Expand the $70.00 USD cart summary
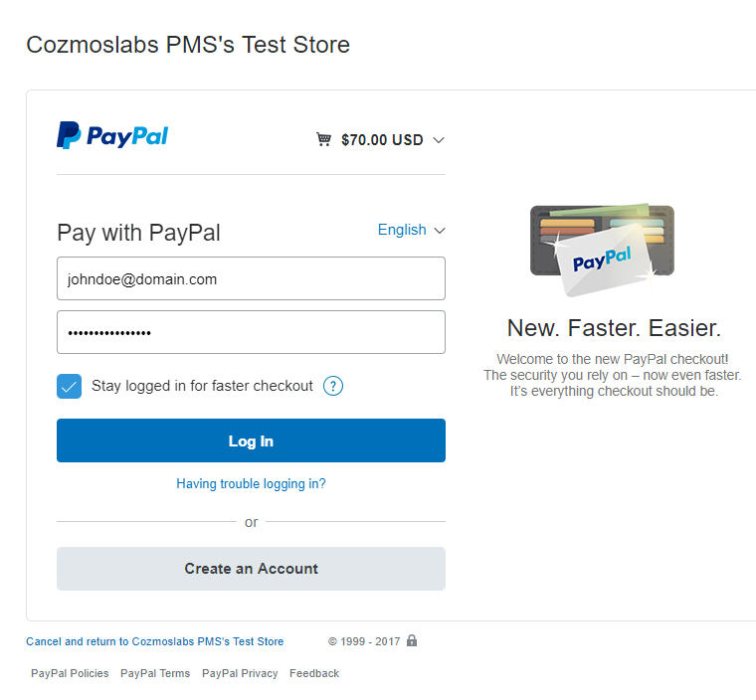 tap(381, 140)
